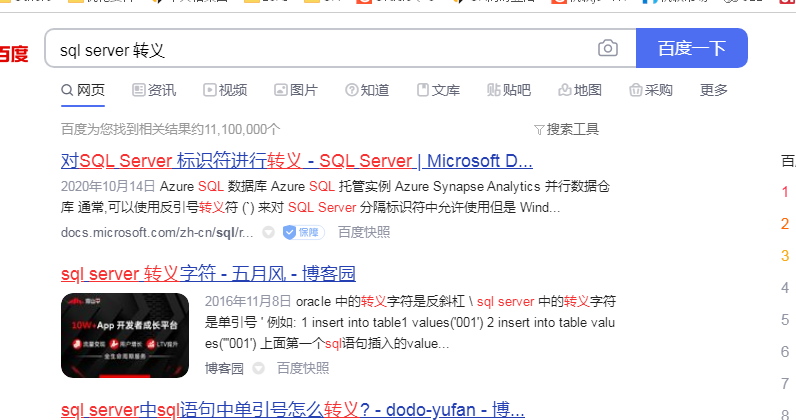
Task: Open 百度快照 for the 博客园 result
Action: point(303,368)
